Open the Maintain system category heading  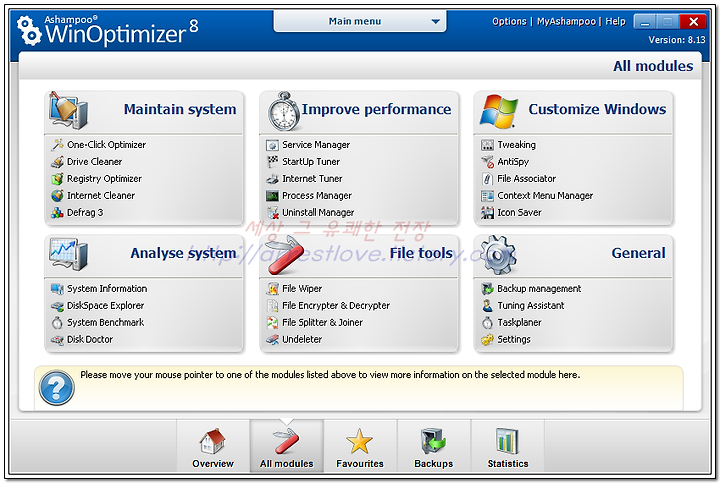[x=180, y=109]
